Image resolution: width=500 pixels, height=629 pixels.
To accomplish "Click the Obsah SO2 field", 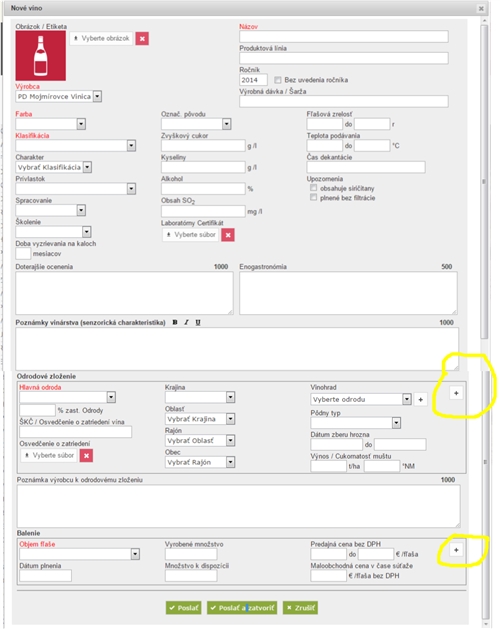I will coord(203,211).
